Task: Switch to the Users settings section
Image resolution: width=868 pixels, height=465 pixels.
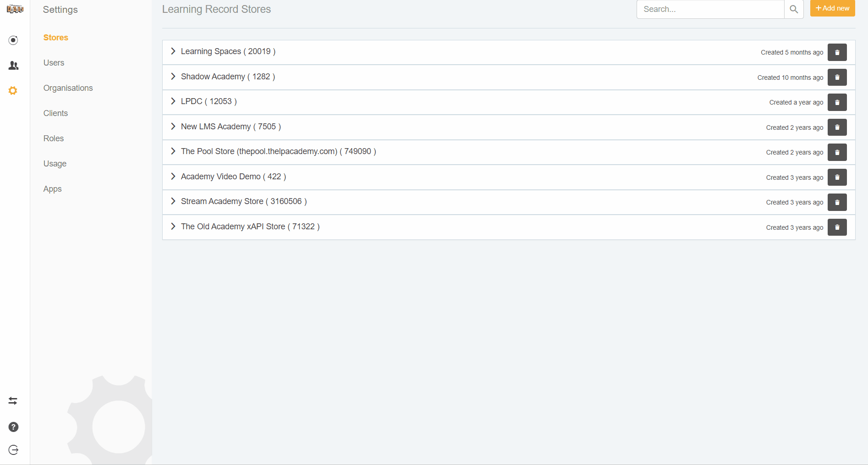Action: [x=54, y=63]
